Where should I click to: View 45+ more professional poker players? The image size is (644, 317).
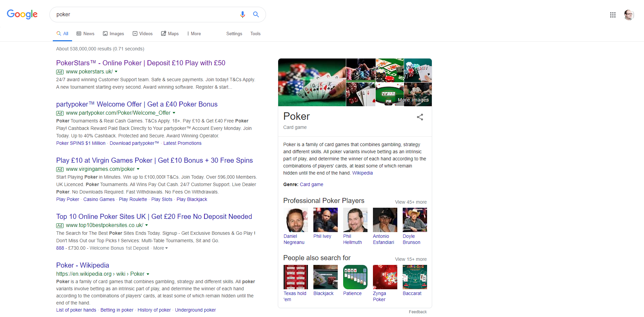(x=410, y=202)
